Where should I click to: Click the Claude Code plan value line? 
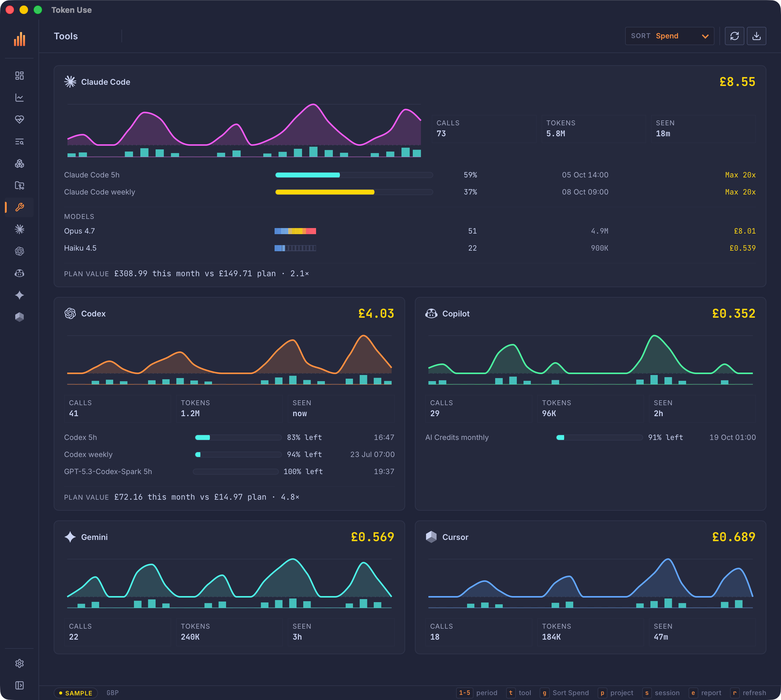187,273
